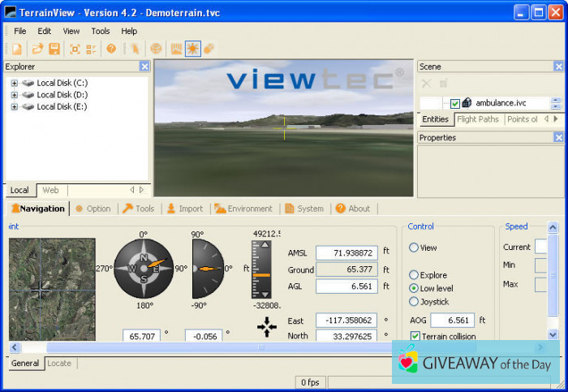Choose the Joystick control mode

click(414, 301)
